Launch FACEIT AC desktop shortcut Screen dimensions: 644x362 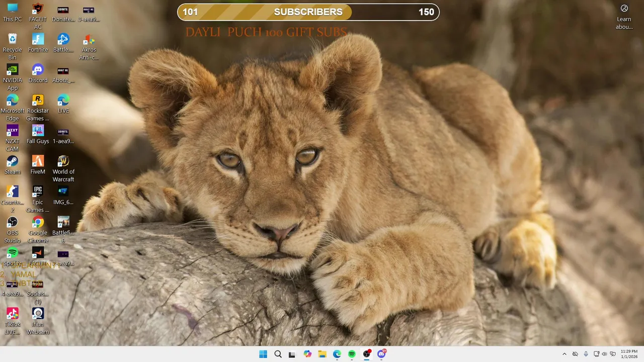38,17
